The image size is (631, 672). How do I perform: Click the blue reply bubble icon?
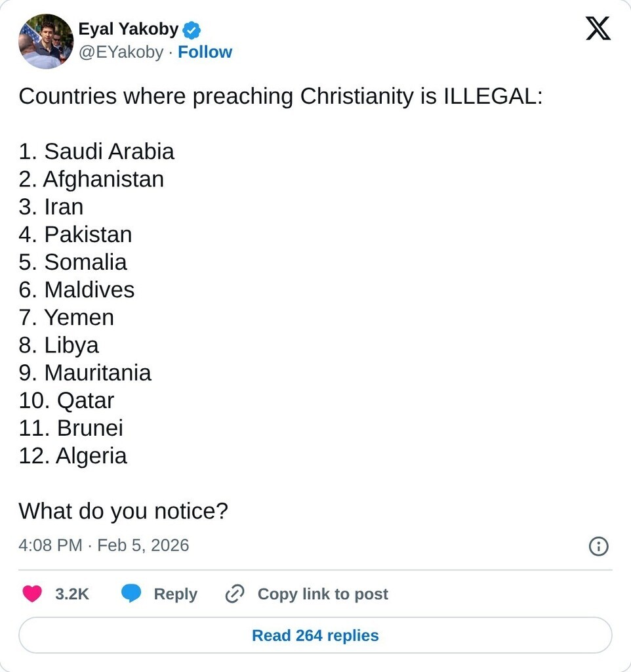click(131, 594)
